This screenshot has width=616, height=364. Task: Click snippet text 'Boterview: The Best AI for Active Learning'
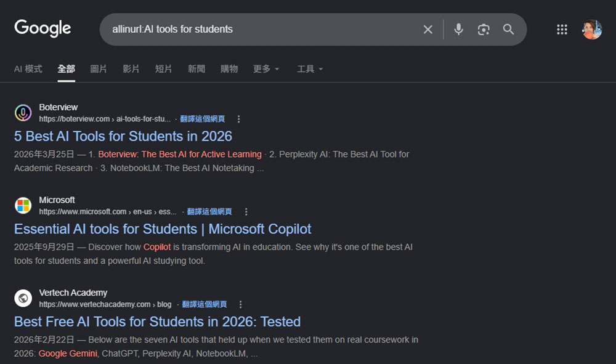(x=180, y=155)
